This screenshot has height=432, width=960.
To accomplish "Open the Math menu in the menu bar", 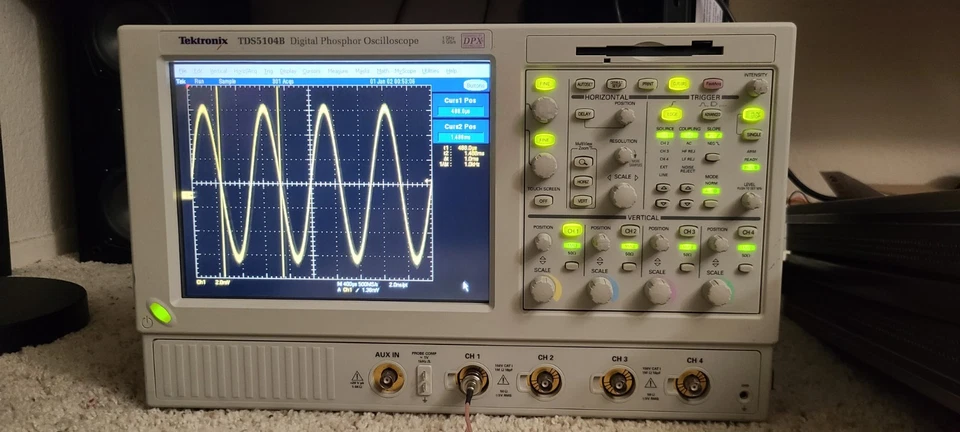I will point(383,71).
